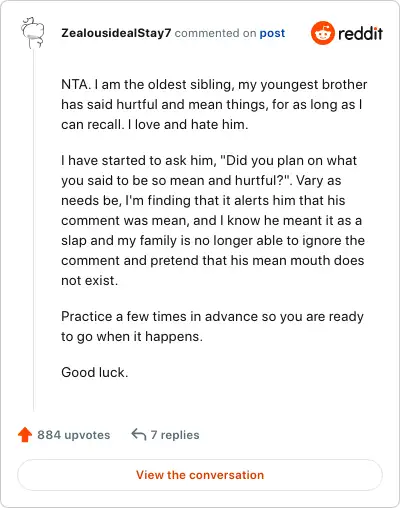This screenshot has height=508, width=400.
Task: Click the 'View the conversation' button
Action: tap(200, 475)
